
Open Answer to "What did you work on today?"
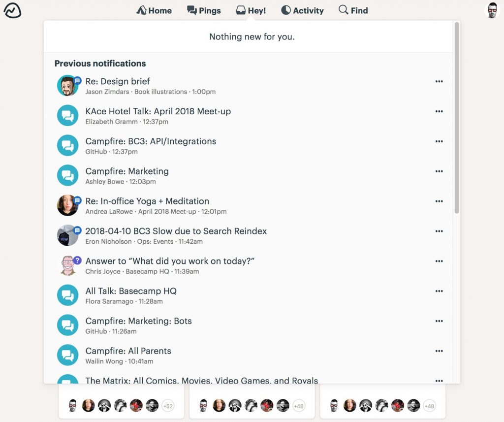(x=170, y=261)
